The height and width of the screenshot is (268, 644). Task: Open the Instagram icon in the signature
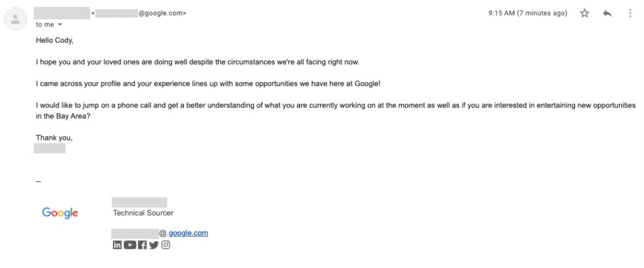[x=166, y=245]
